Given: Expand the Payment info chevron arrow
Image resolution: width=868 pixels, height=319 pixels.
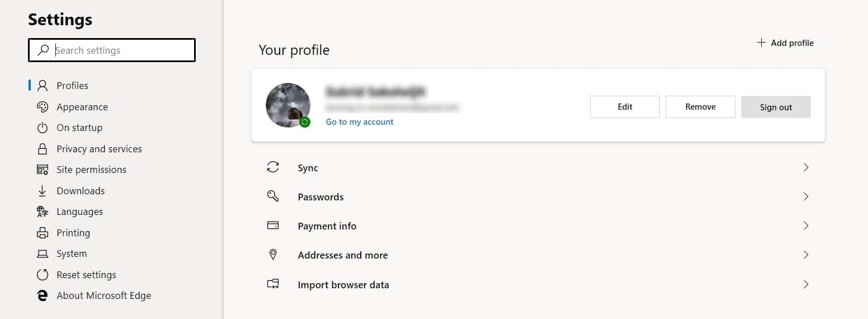Looking at the screenshot, I should pyautogui.click(x=806, y=226).
